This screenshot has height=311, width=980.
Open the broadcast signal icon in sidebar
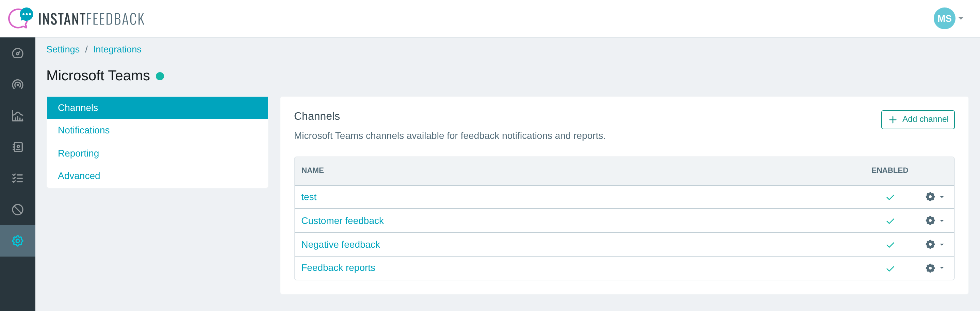click(x=17, y=84)
